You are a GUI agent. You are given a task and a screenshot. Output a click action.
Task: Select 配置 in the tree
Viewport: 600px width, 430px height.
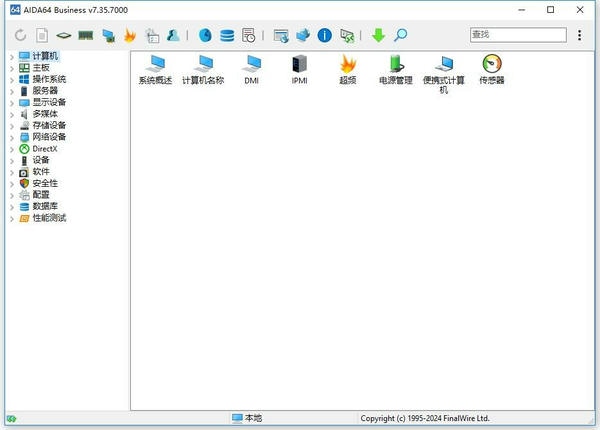click(41, 195)
